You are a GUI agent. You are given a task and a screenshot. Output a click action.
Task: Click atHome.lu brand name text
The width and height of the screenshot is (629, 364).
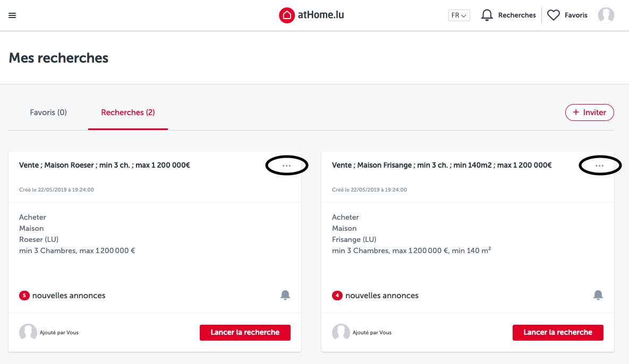point(320,15)
